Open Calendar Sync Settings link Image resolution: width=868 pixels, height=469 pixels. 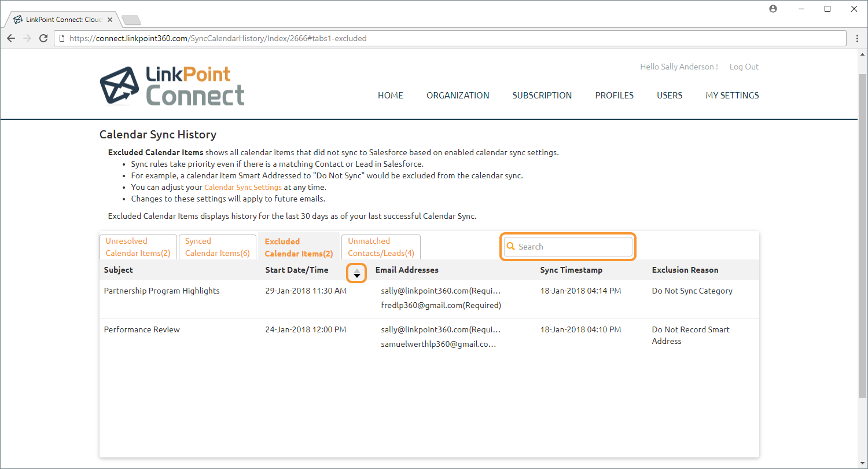[243, 188]
